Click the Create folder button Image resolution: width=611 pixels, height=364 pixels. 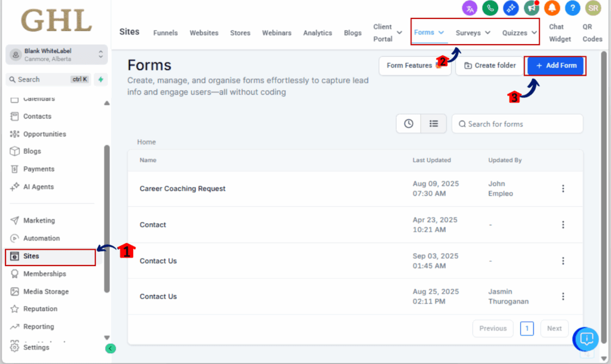[489, 66]
